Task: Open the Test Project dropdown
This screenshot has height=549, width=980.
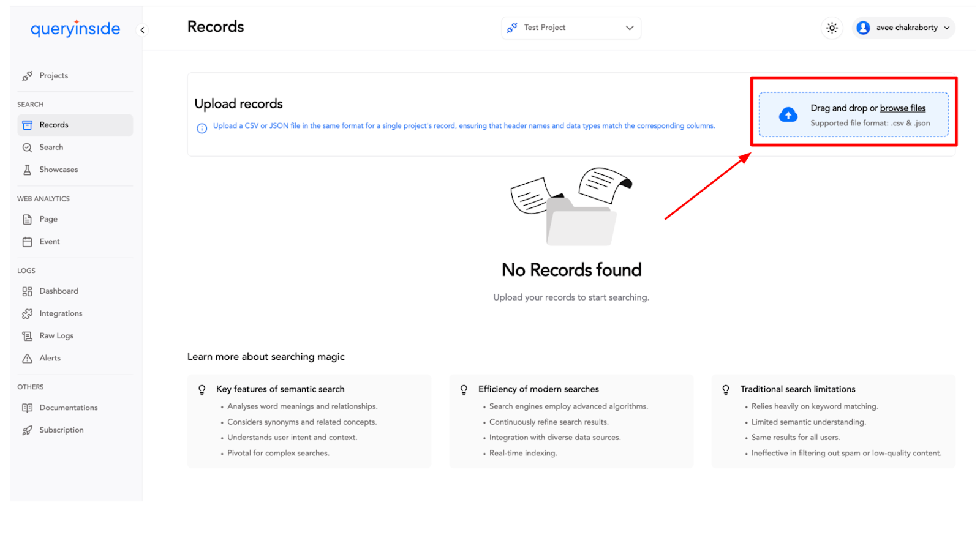Action: (571, 28)
